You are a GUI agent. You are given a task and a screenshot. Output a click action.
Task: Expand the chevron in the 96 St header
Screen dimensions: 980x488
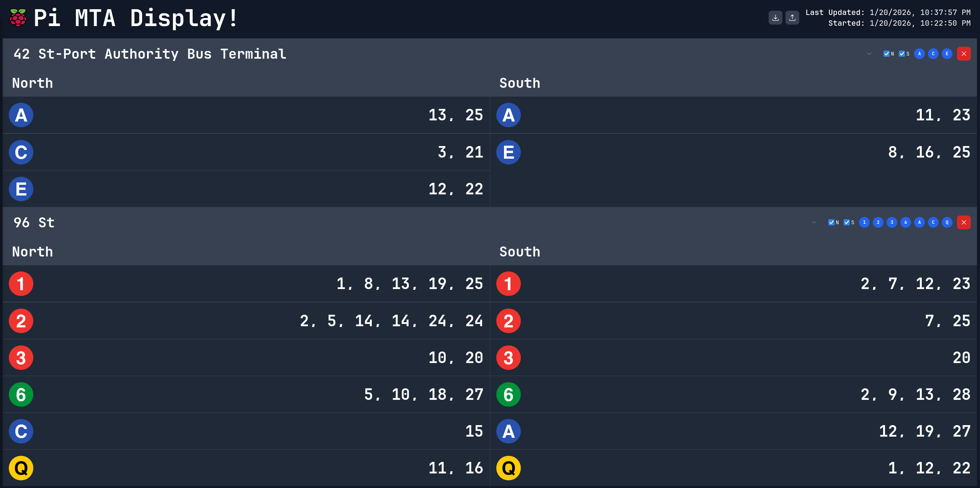[814, 222]
